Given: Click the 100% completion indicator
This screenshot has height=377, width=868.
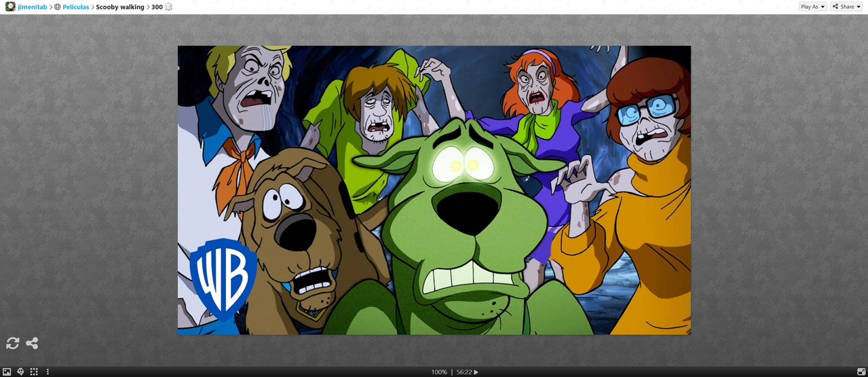Looking at the screenshot, I should tap(439, 372).
